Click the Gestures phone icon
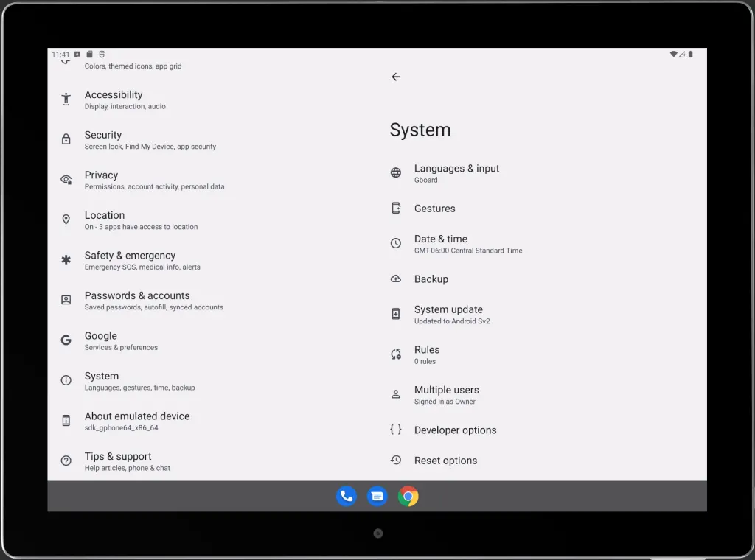Viewport: 755px width, 560px height. 396,209
